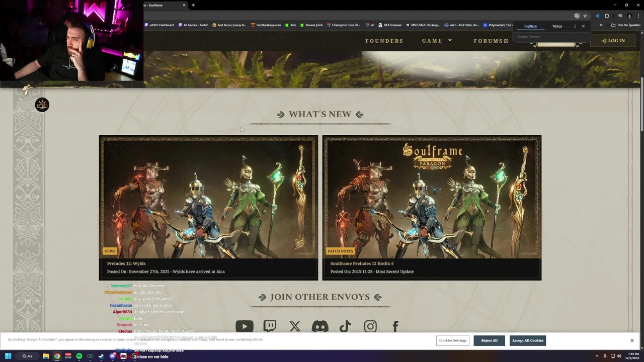Open the X social media icon
644x362 pixels.
point(295,327)
